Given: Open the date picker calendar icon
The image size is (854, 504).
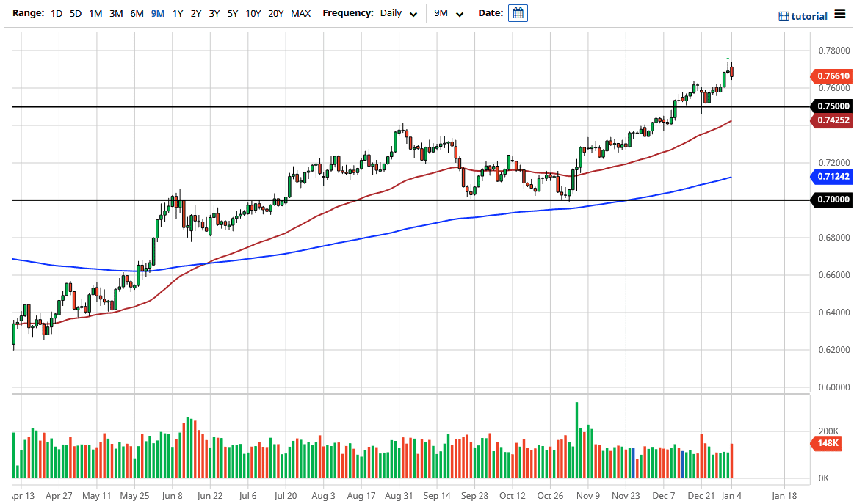Looking at the screenshot, I should 518,13.
